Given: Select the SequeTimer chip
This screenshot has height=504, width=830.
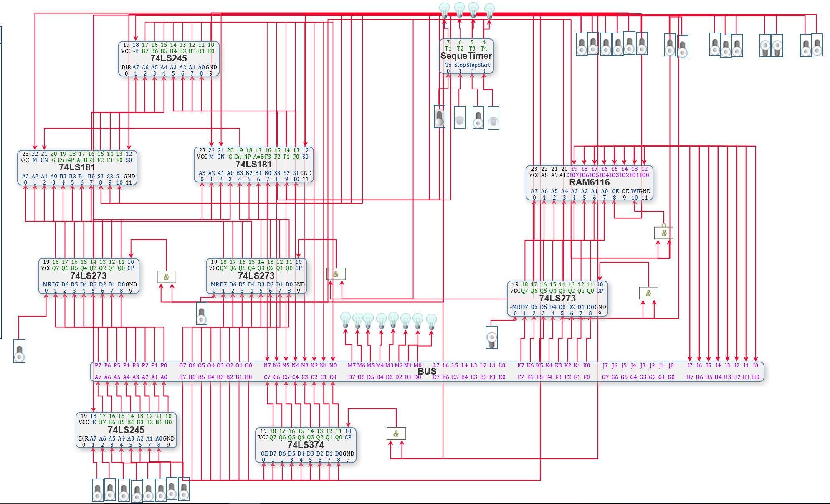Looking at the screenshot, I should [466, 56].
